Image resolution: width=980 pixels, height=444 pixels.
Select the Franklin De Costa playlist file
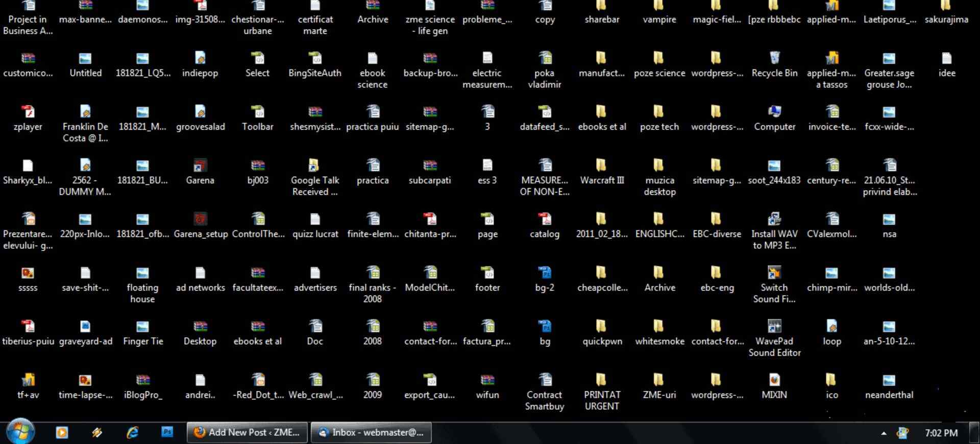click(x=85, y=123)
